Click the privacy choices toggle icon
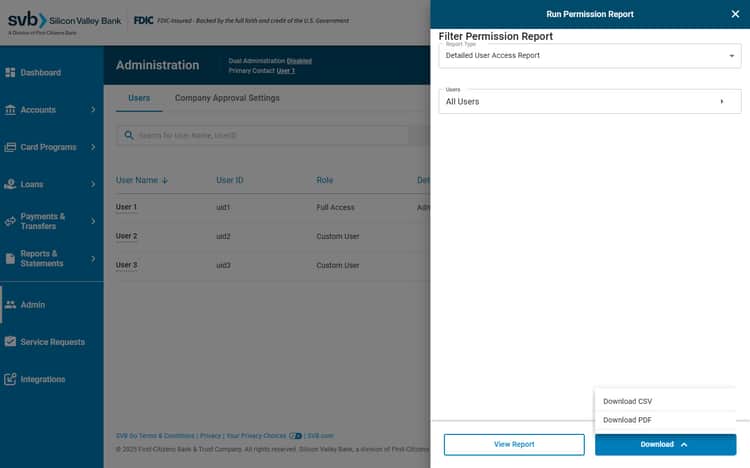 point(295,436)
